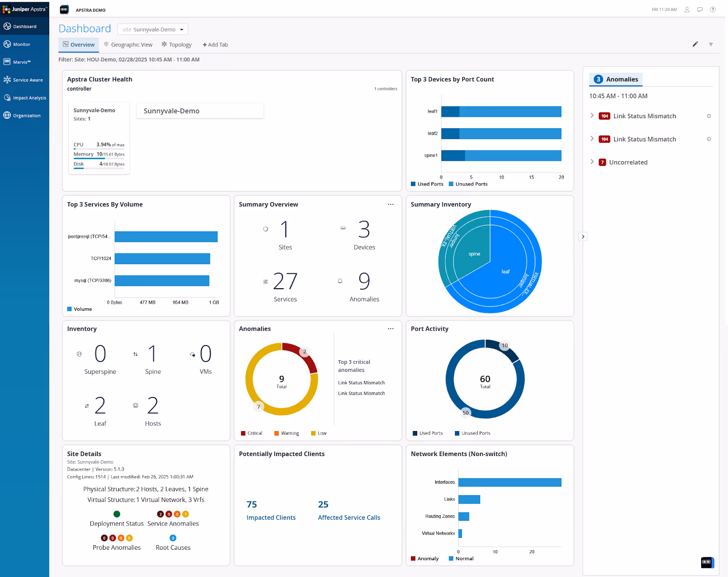
Task: Expand the Uncorrelated anomalies row
Action: tap(592, 162)
